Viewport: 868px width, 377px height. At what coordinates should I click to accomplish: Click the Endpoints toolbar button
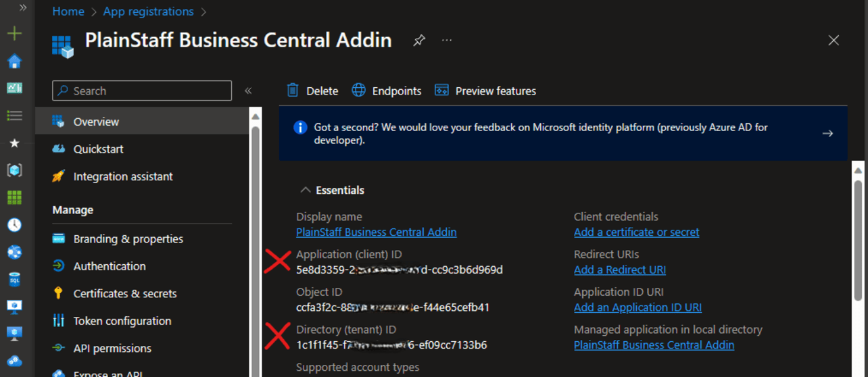click(387, 91)
